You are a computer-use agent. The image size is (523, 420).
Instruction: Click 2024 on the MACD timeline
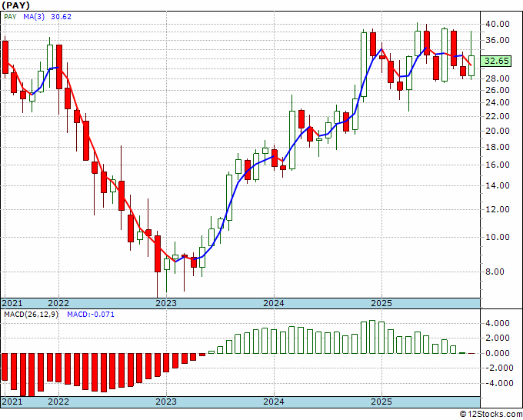274,402
